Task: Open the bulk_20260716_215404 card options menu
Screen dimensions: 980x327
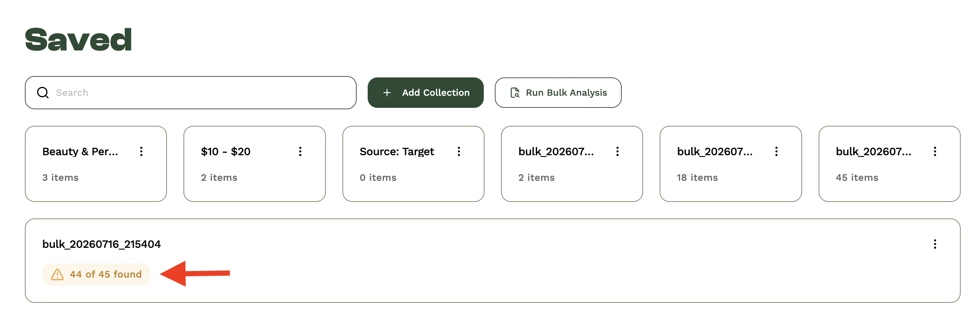Action: (935, 244)
